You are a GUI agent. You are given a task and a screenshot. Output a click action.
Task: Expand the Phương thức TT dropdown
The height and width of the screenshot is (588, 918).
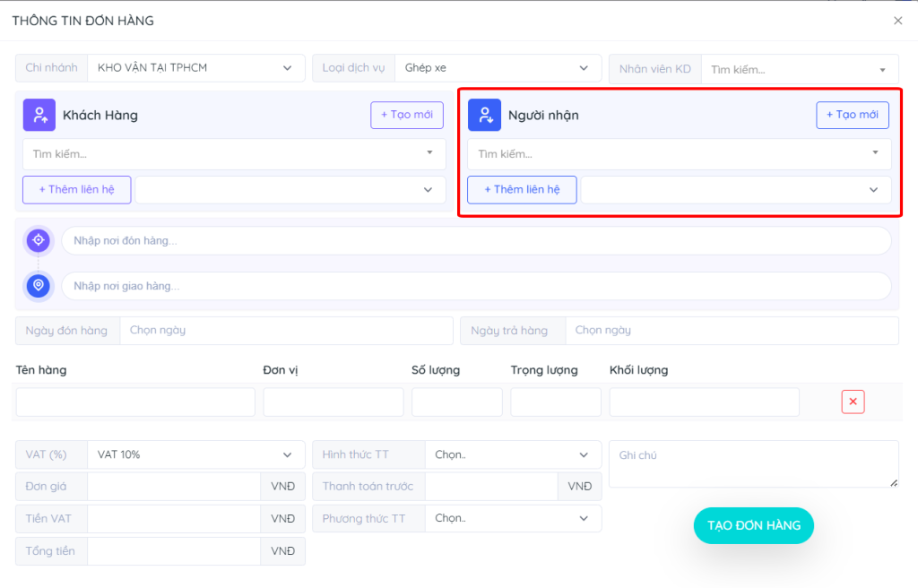512,518
